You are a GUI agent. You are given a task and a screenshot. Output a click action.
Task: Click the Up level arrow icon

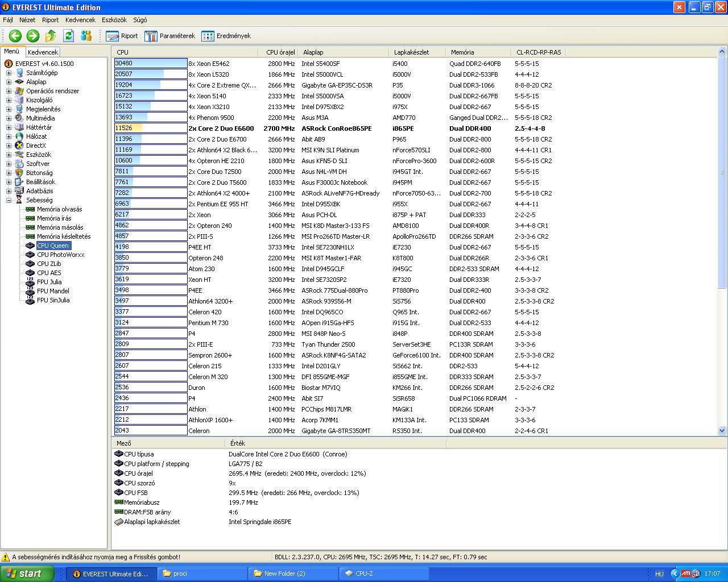(x=51, y=36)
